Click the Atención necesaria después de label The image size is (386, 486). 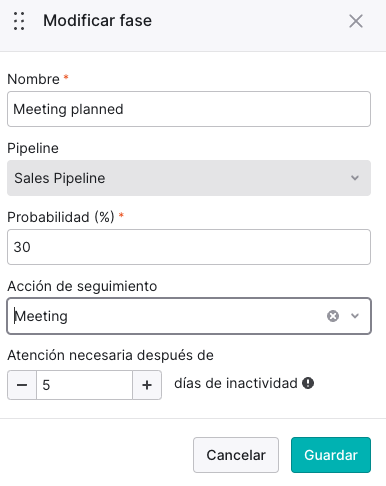[110, 355]
